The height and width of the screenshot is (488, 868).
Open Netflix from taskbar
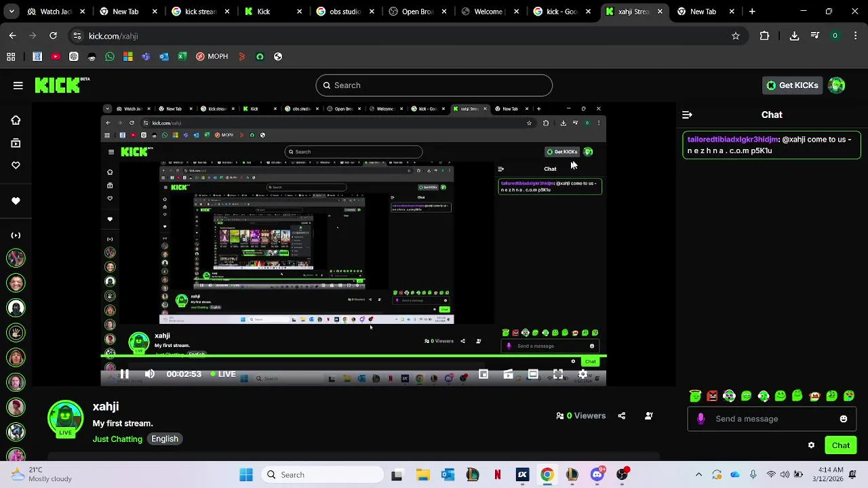(x=497, y=475)
